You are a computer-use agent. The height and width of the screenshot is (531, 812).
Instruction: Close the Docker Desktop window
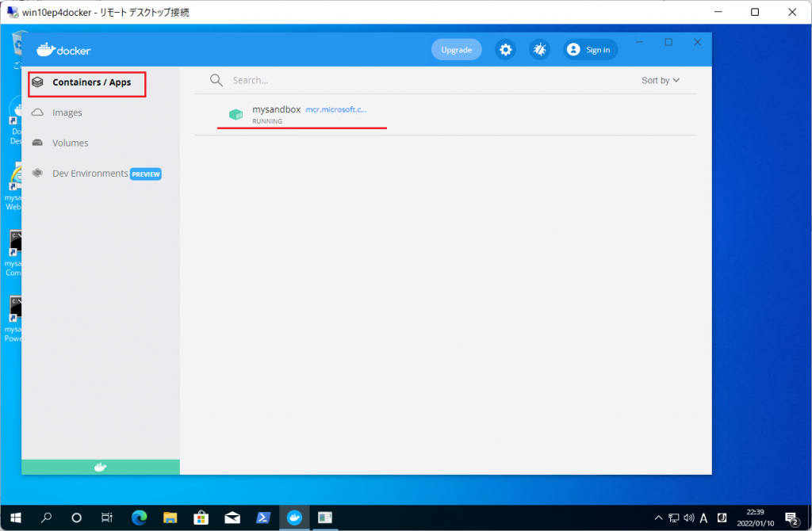[x=698, y=42]
